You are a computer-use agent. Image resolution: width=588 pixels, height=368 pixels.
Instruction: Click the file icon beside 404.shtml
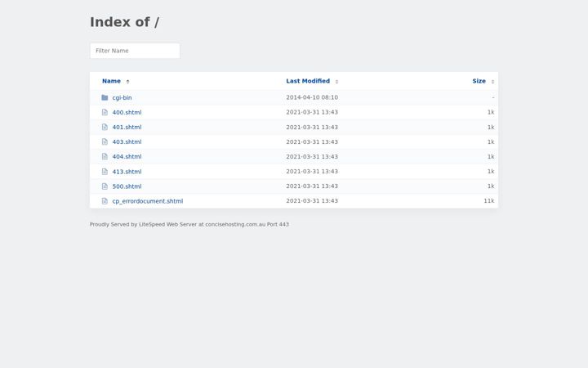click(x=105, y=156)
